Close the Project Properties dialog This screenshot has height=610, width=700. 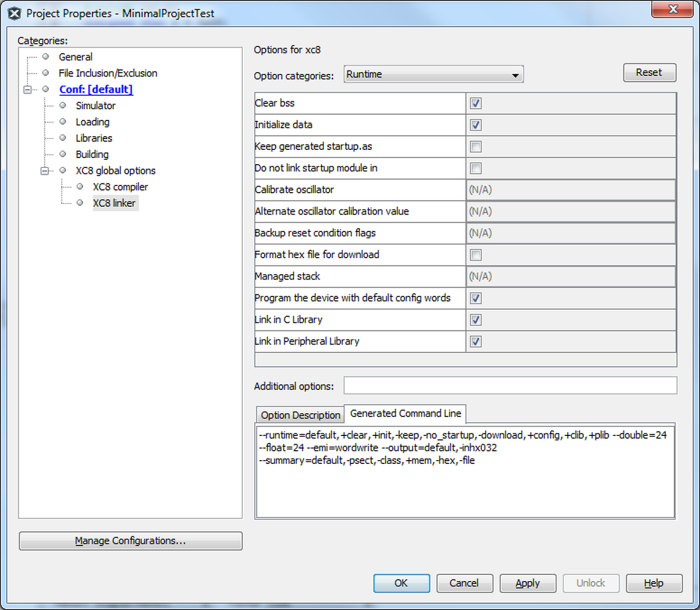673,9
